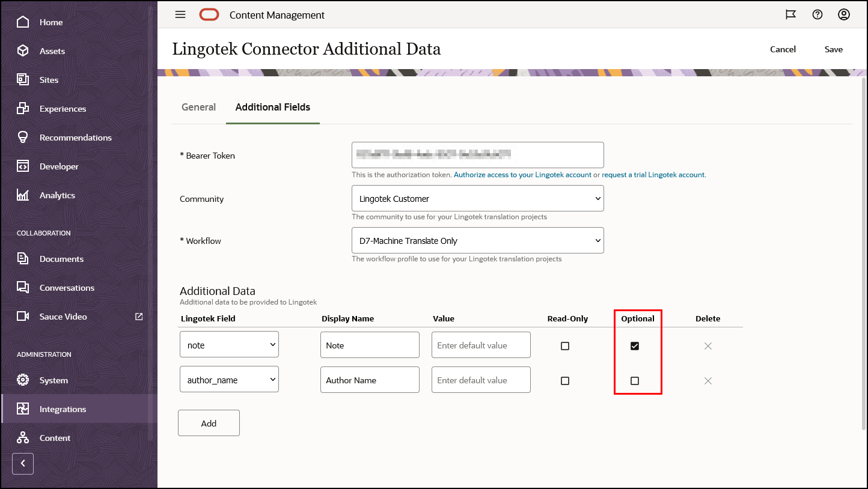Click the default value field for Author Name
Image resolution: width=868 pixels, height=489 pixels.
480,380
